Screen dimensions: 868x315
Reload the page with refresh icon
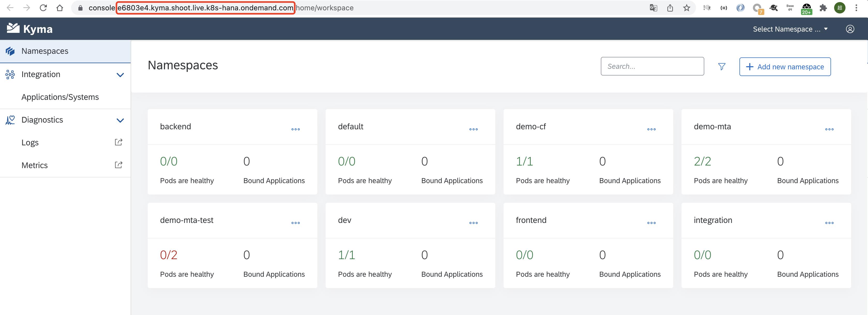(x=43, y=8)
